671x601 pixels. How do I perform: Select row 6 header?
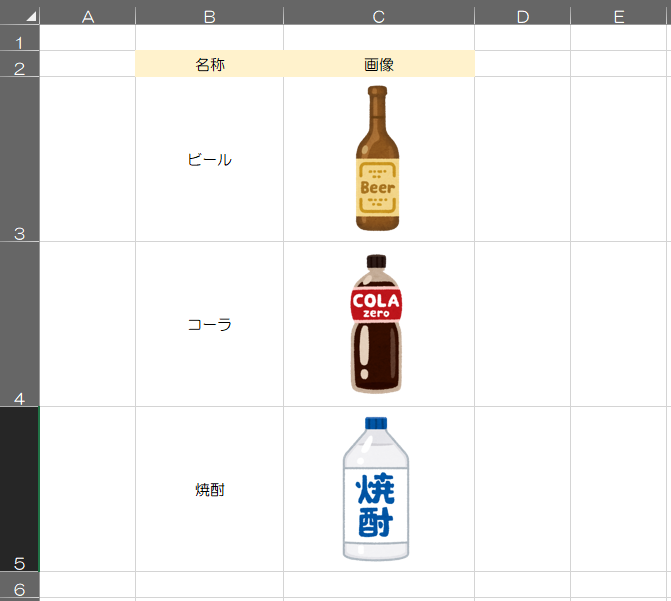click(x=20, y=585)
